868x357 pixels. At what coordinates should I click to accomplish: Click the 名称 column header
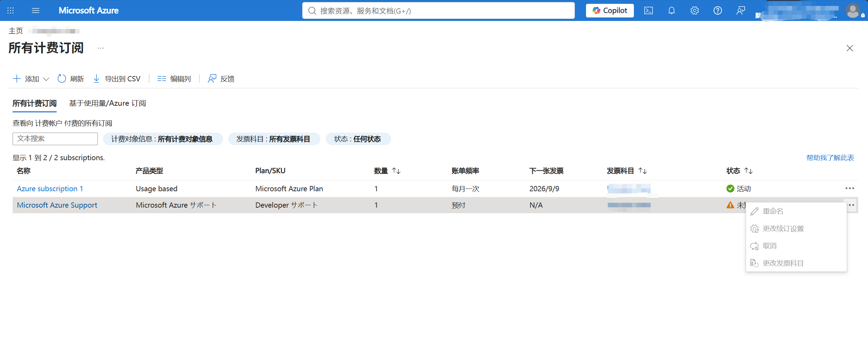[23, 171]
